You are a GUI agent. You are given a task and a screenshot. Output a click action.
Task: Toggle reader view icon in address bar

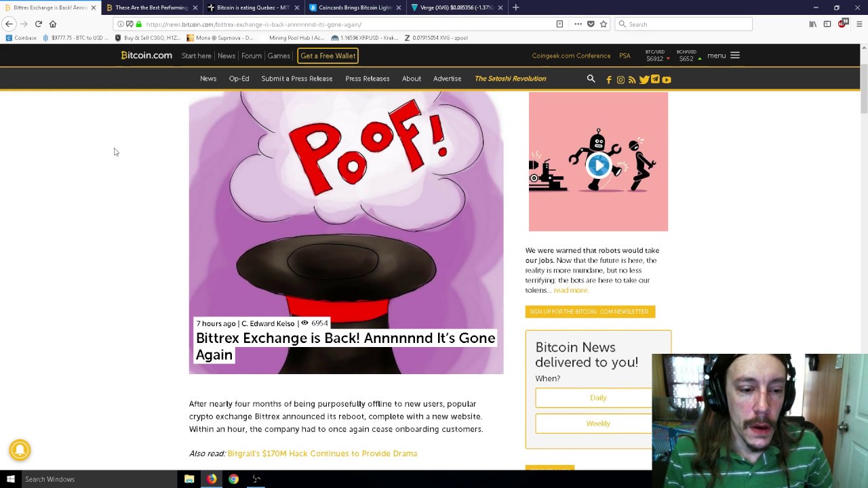click(559, 24)
